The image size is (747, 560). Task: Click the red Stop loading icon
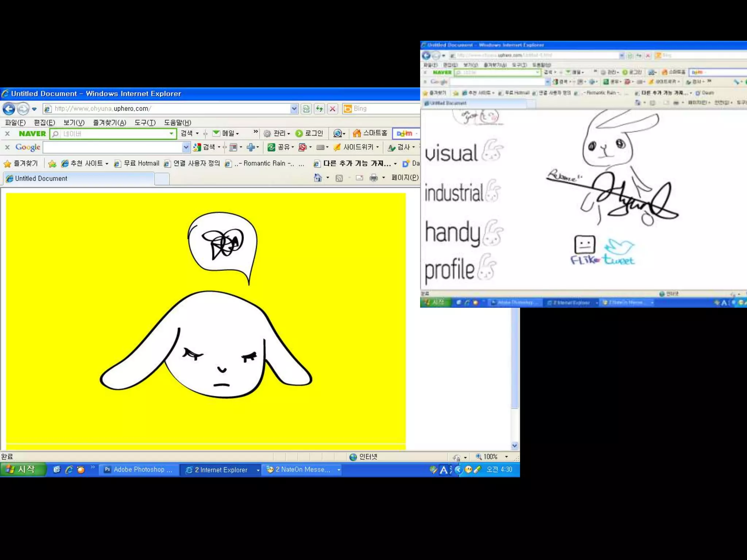pyautogui.click(x=333, y=109)
